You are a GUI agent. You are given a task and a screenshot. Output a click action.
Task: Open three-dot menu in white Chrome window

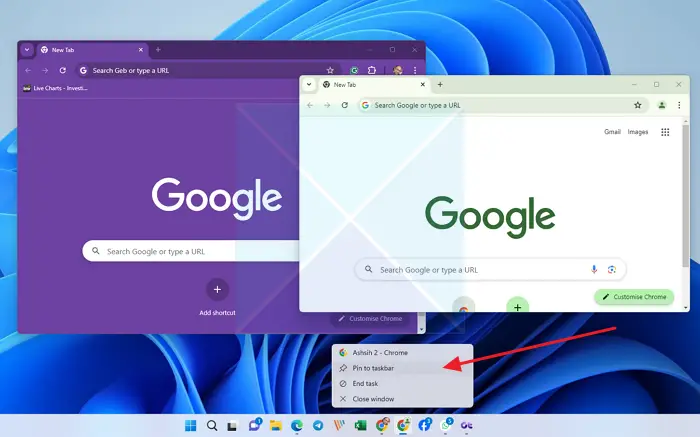[679, 105]
